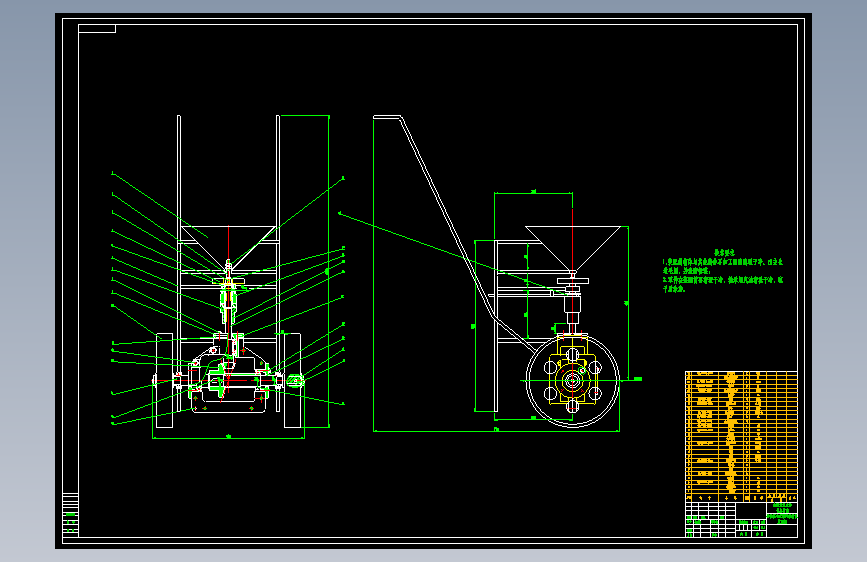Click the top horizontal dimension above side hopper

533,192
